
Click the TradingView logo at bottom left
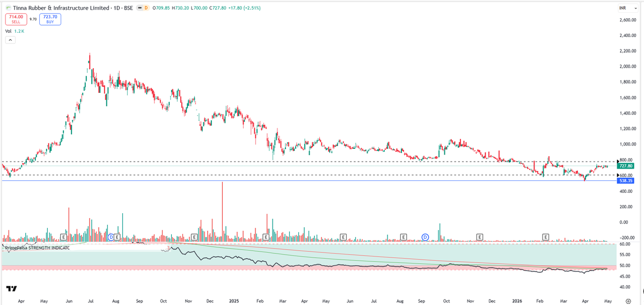point(11,288)
